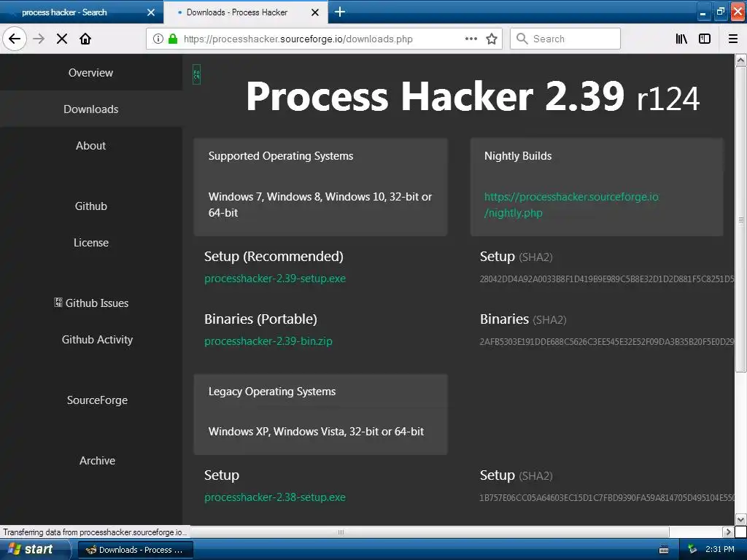The height and width of the screenshot is (560, 747).
Task: Click the vertical scrollbar thumb
Action: [740, 219]
